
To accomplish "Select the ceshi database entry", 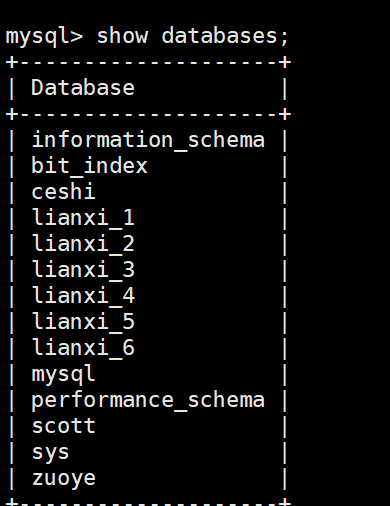I will (63, 192).
